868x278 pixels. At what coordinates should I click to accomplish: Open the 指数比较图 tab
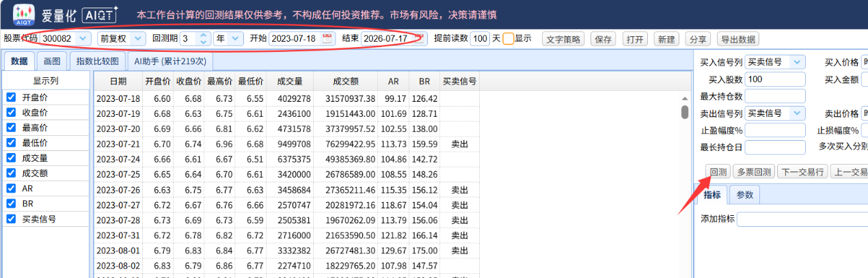coord(97,61)
